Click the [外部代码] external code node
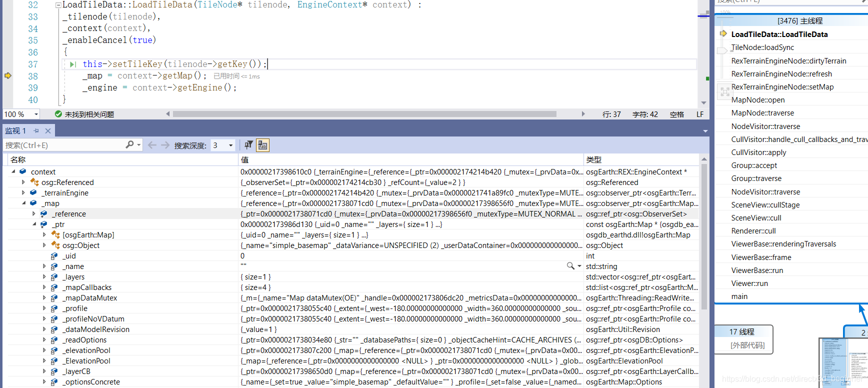Viewport: 868px width, 388px height. tap(747, 345)
